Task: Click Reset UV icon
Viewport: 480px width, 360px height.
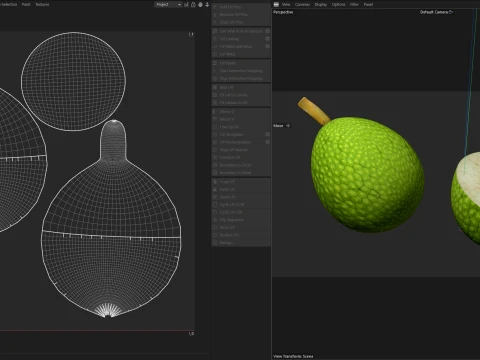Action: [215, 197]
